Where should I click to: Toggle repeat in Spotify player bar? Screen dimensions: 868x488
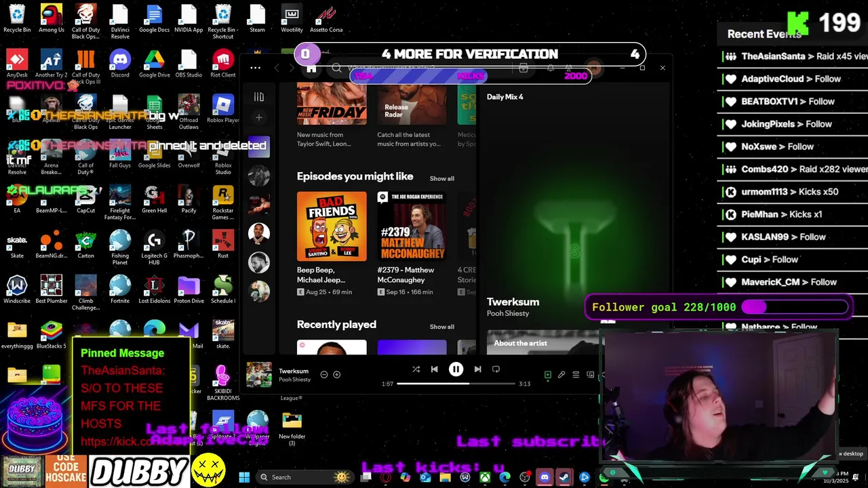point(496,369)
